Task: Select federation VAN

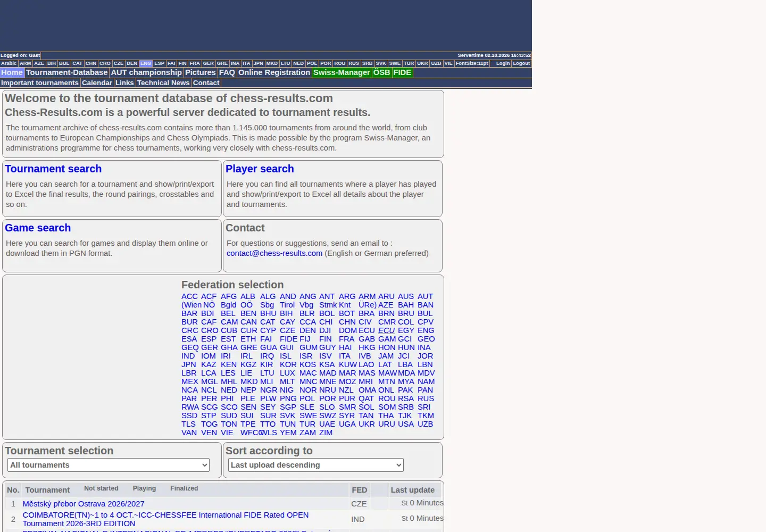Action: tap(189, 433)
